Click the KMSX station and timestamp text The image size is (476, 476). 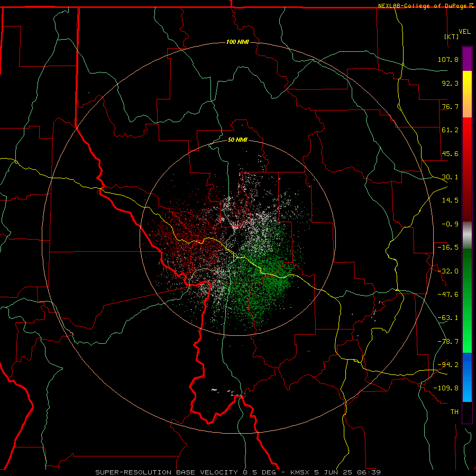(335, 472)
